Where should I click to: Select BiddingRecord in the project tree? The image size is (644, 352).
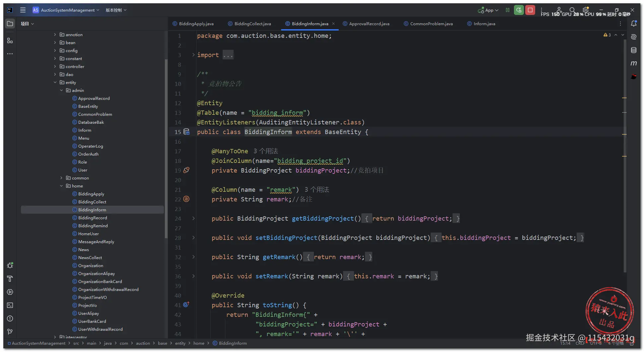(93, 218)
